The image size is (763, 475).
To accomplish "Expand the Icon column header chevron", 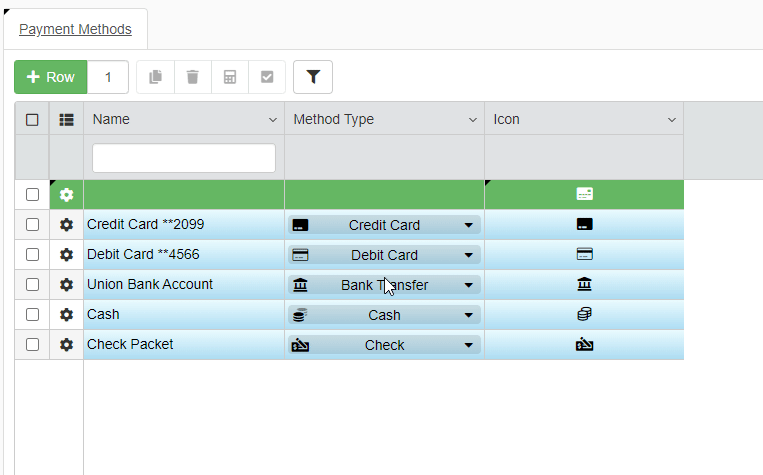I will (x=673, y=120).
